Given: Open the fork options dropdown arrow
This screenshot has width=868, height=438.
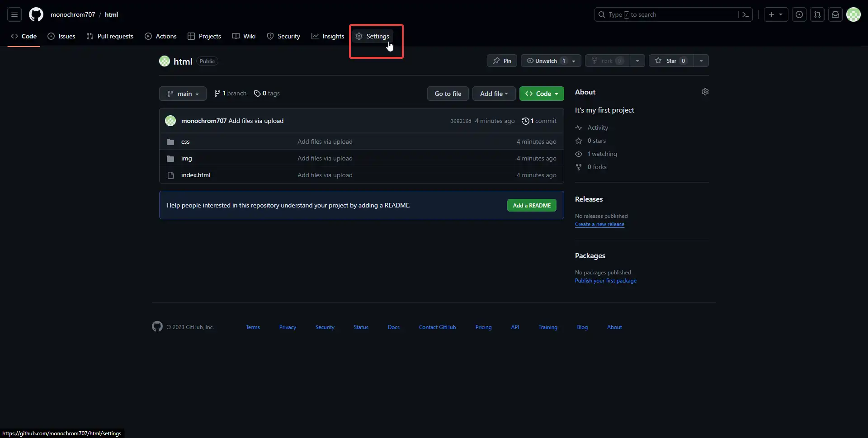Looking at the screenshot, I should click(x=637, y=61).
